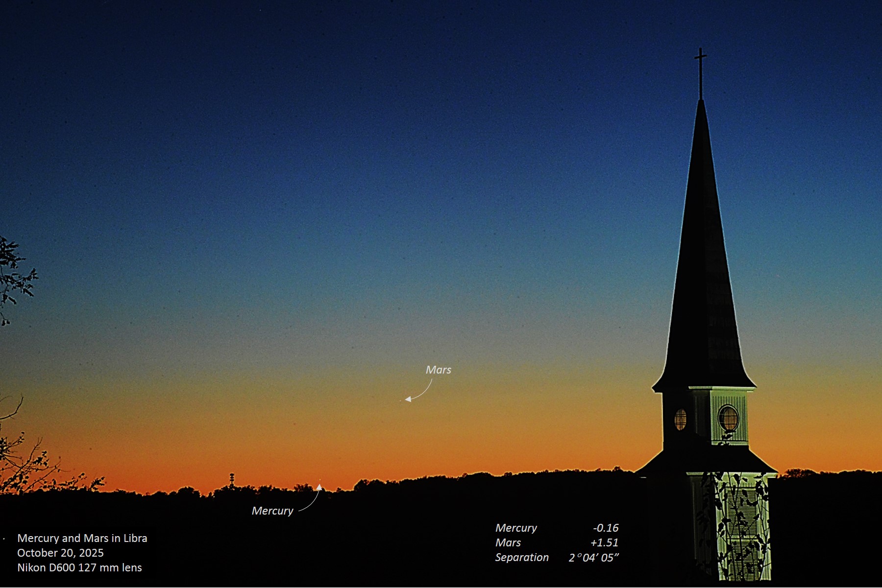
Task: Click the "Mercury and Mars in Libra" caption
Action: tap(82, 538)
